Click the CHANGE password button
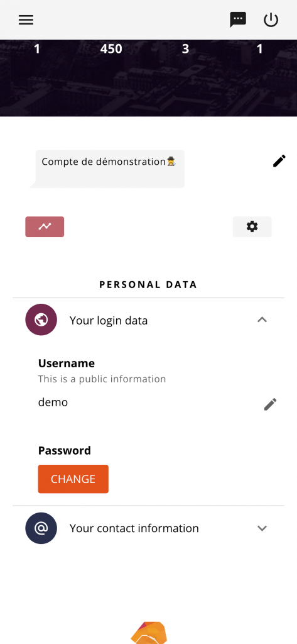The width and height of the screenshot is (297, 644). [x=73, y=479]
